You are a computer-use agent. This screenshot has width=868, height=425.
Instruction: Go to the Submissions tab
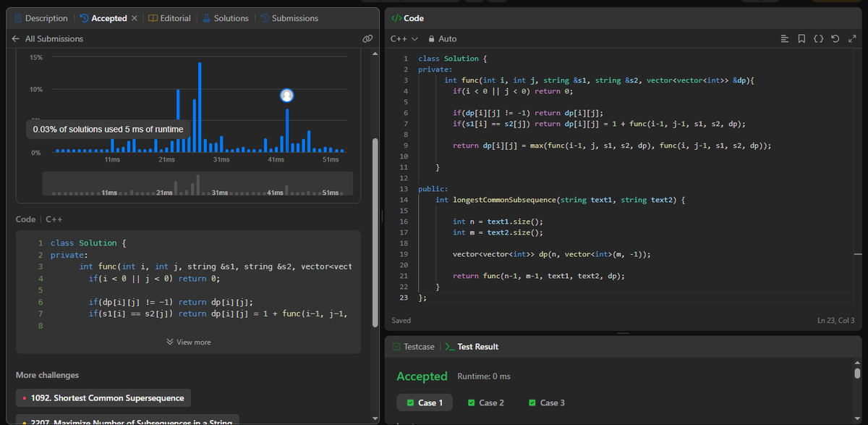(x=289, y=18)
